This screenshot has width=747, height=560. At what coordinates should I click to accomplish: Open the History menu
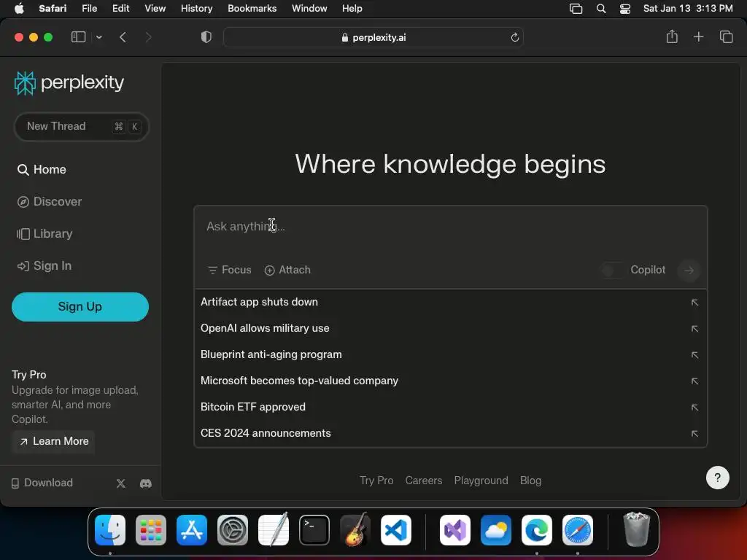point(196,9)
